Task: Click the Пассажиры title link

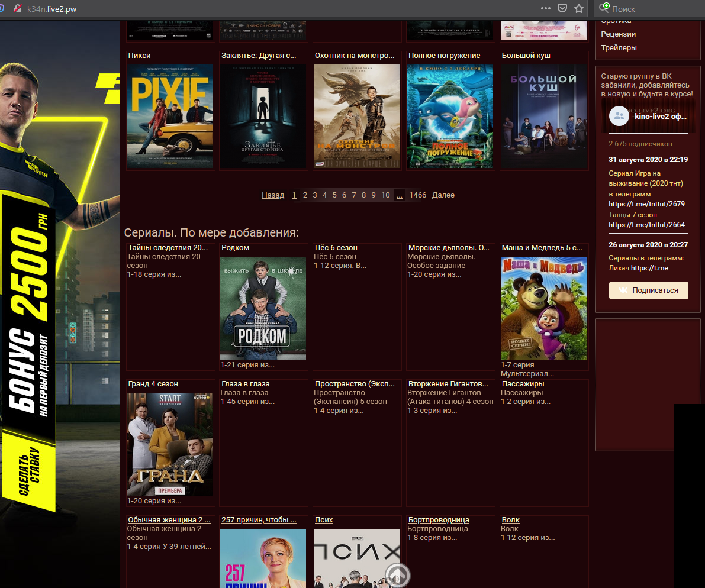Action: pos(523,384)
